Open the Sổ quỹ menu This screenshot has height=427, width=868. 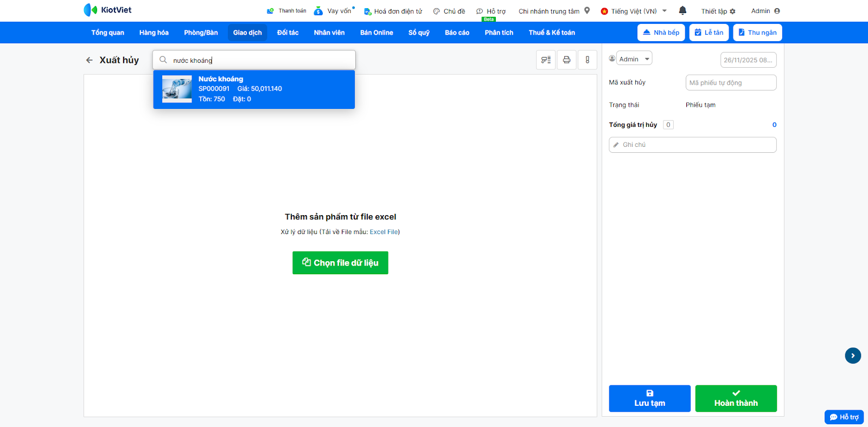[x=419, y=33]
